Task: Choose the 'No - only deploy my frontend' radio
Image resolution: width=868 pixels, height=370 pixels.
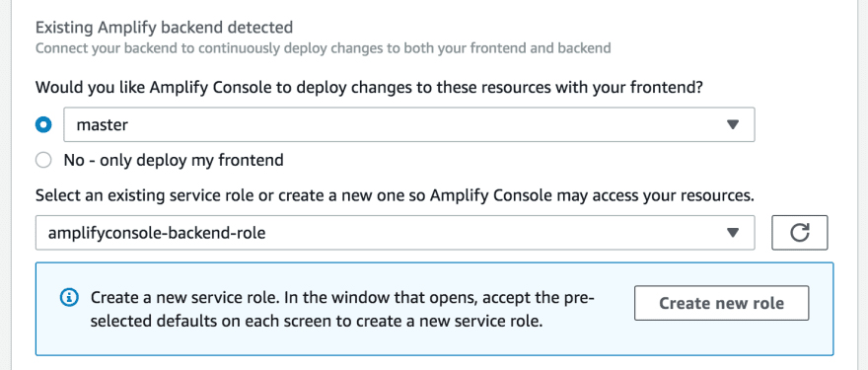Action: pyautogui.click(x=43, y=161)
